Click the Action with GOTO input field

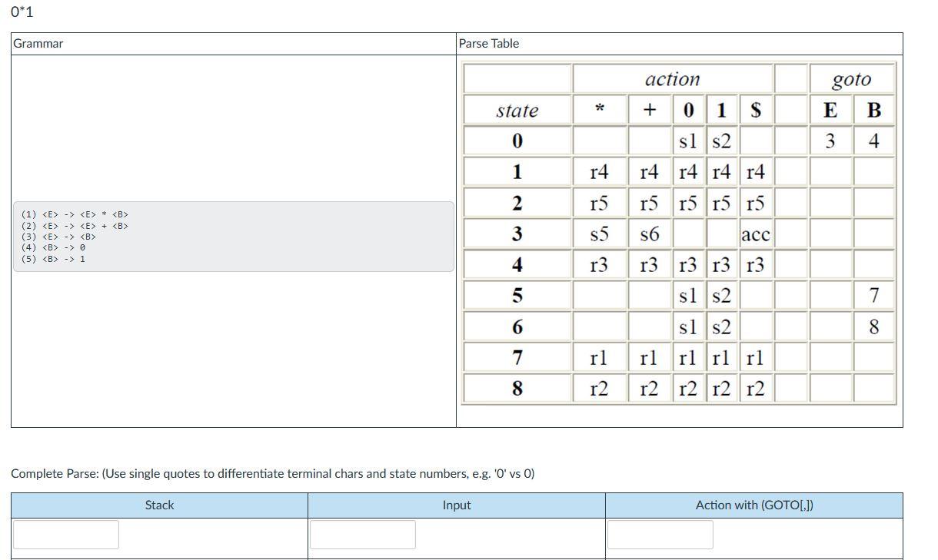661,534
